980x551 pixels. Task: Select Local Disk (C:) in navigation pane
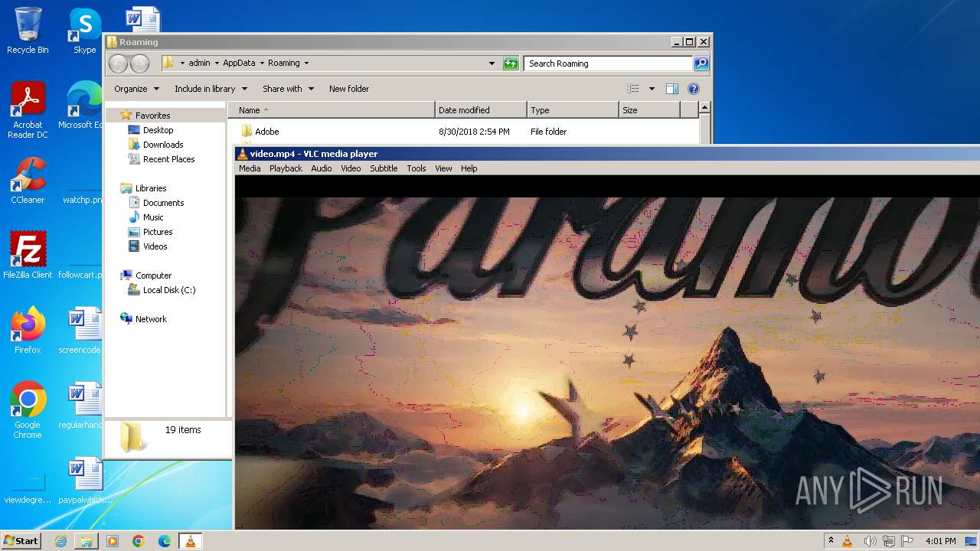(x=168, y=290)
